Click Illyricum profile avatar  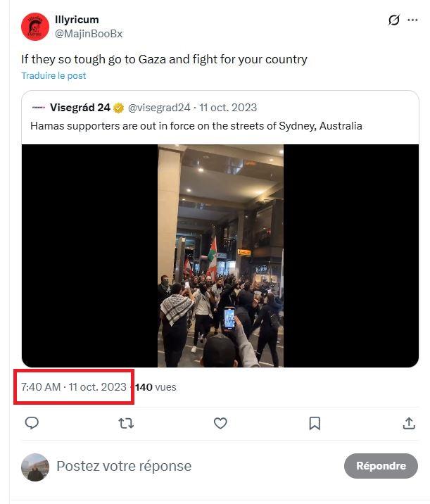[34, 26]
